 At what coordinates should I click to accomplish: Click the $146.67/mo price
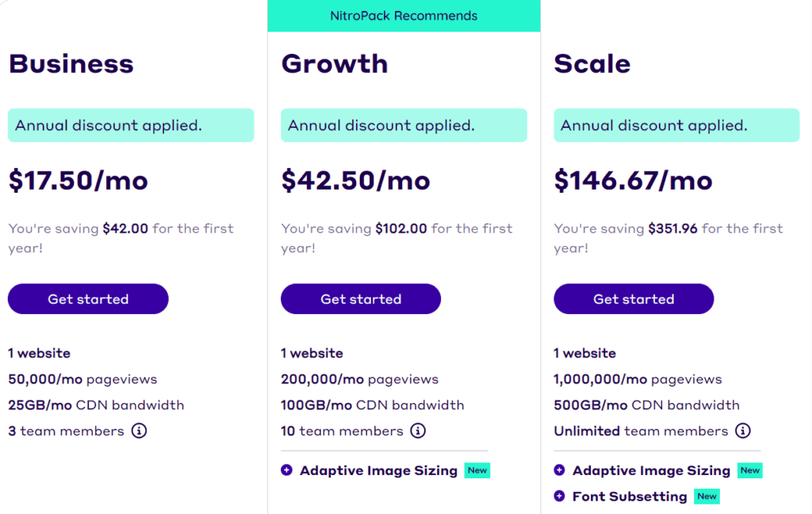tap(634, 181)
